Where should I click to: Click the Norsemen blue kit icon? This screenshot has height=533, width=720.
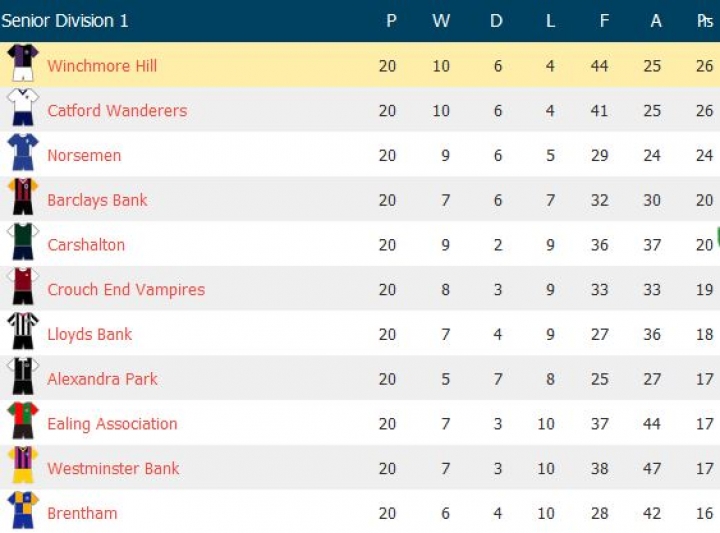pos(22,153)
